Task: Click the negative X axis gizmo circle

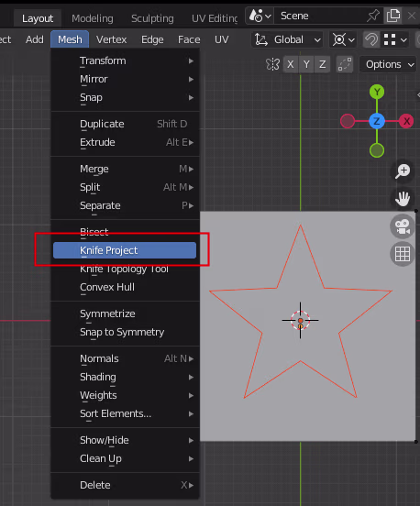Action: pos(348,121)
